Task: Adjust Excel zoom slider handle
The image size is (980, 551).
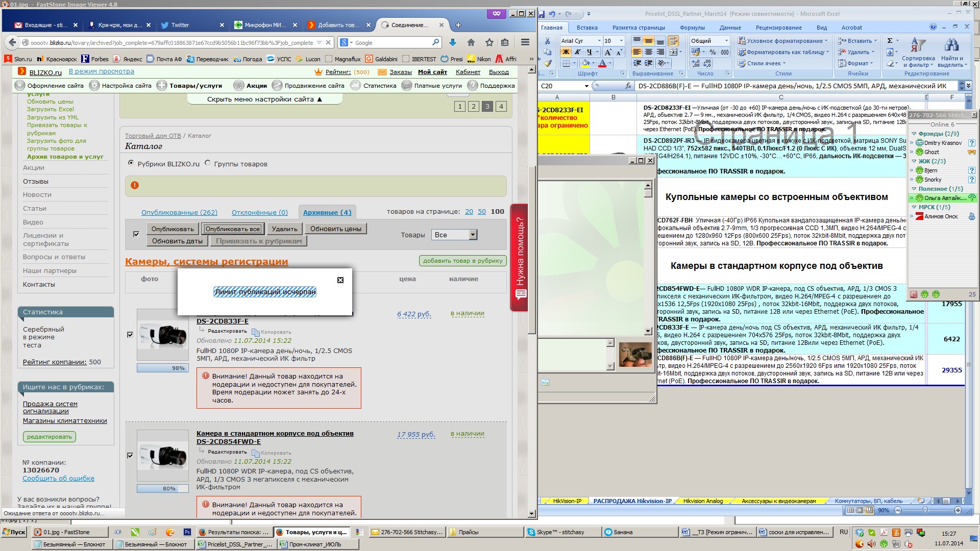Action: pyautogui.click(x=925, y=510)
